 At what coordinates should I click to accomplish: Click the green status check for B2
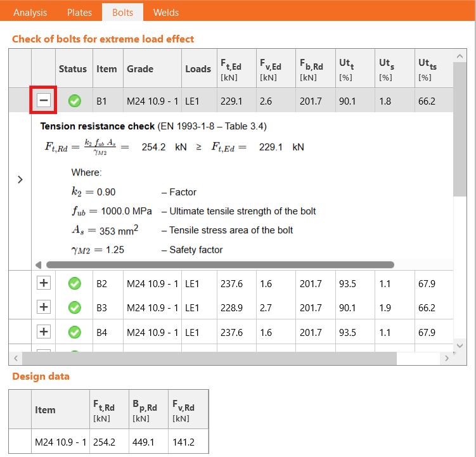(x=75, y=284)
